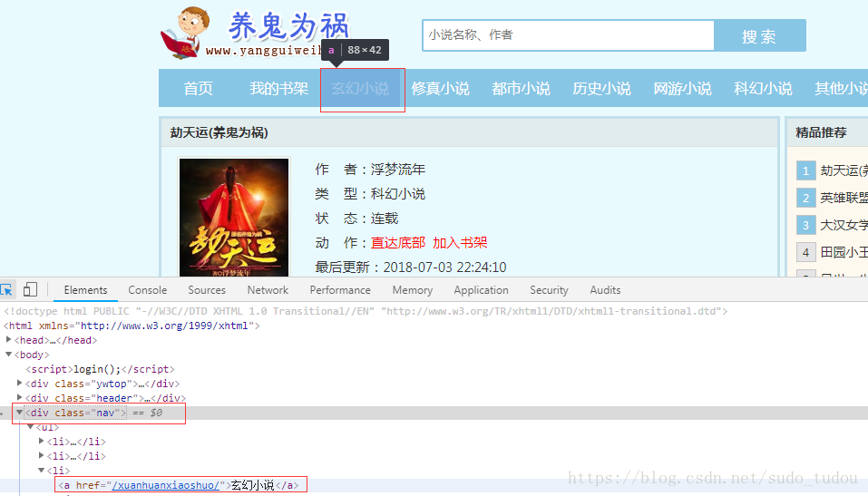The width and height of the screenshot is (868, 496).
Task: Switch to the Security tab
Action: (549, 290)
